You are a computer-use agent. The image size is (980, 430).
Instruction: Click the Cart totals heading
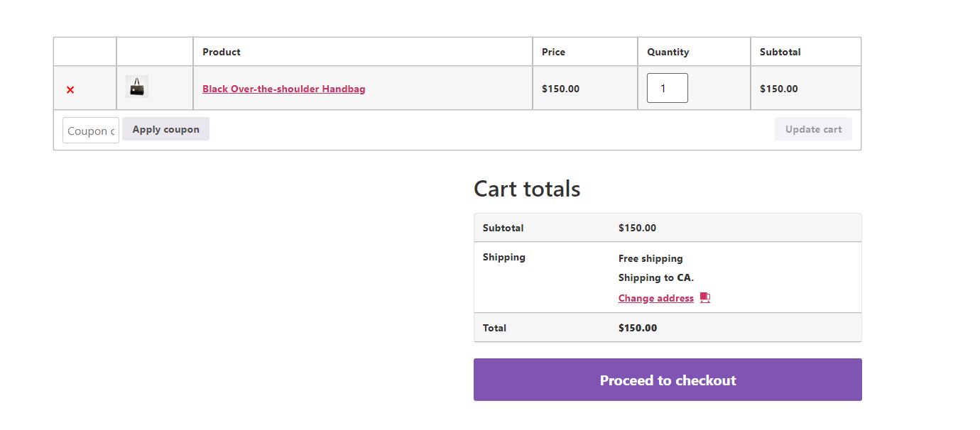527,188
